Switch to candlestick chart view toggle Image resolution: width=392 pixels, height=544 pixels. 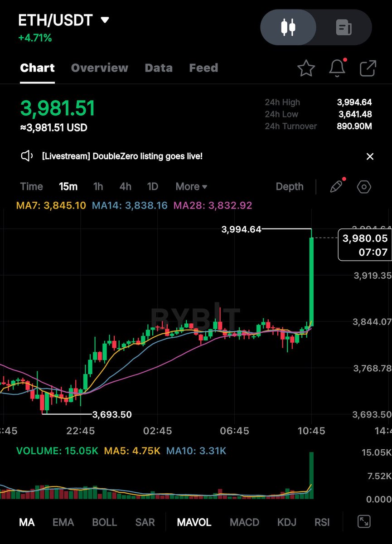point(288,27)
